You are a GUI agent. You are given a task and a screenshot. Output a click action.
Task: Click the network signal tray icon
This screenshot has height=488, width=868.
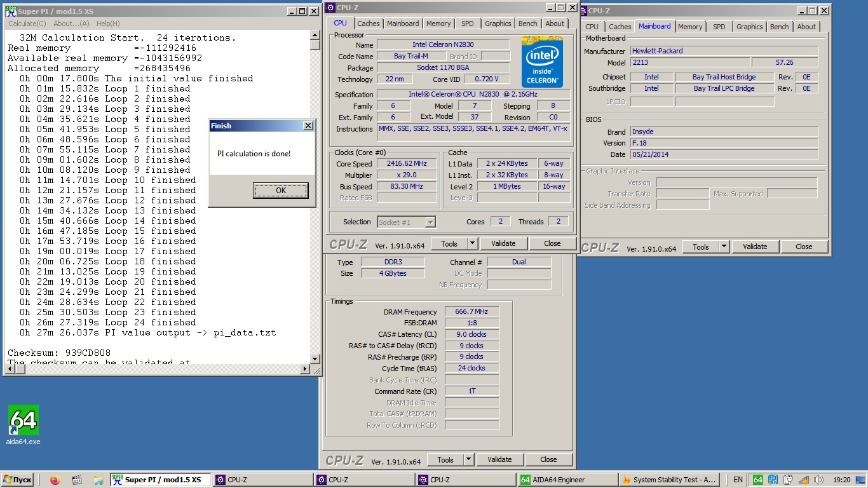[x=803, y=480]
